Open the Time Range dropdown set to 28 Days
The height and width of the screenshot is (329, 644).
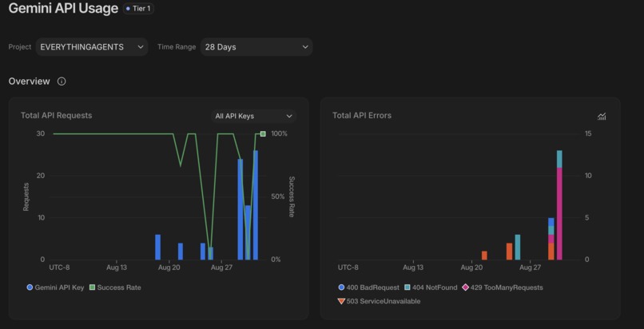click(256, 47)
